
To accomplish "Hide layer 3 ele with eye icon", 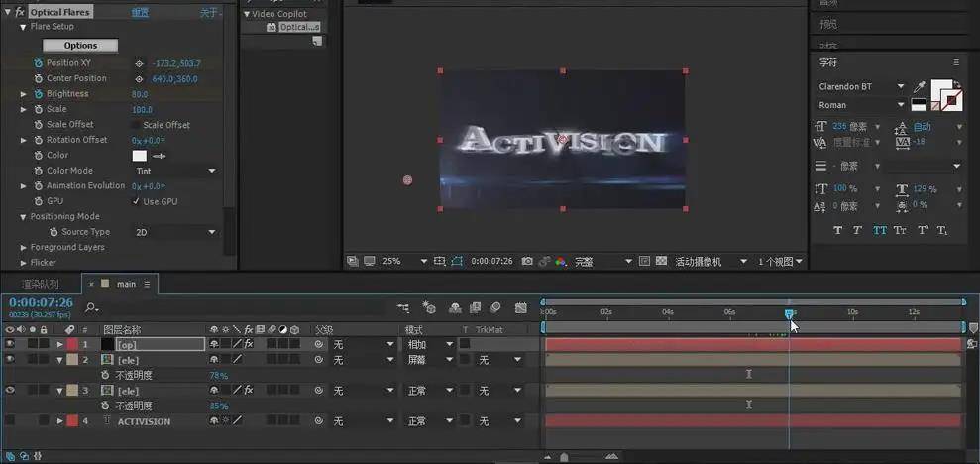I will click(x=9, y=390).
